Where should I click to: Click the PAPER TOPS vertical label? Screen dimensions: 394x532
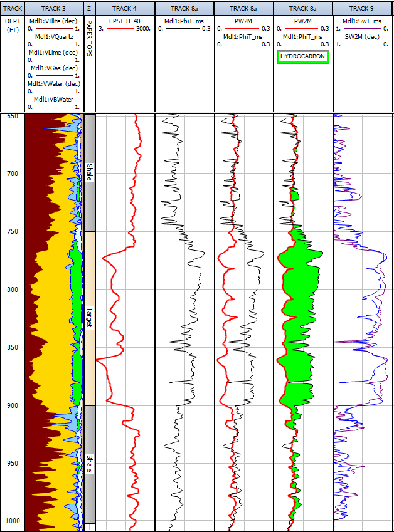(89, 38)
